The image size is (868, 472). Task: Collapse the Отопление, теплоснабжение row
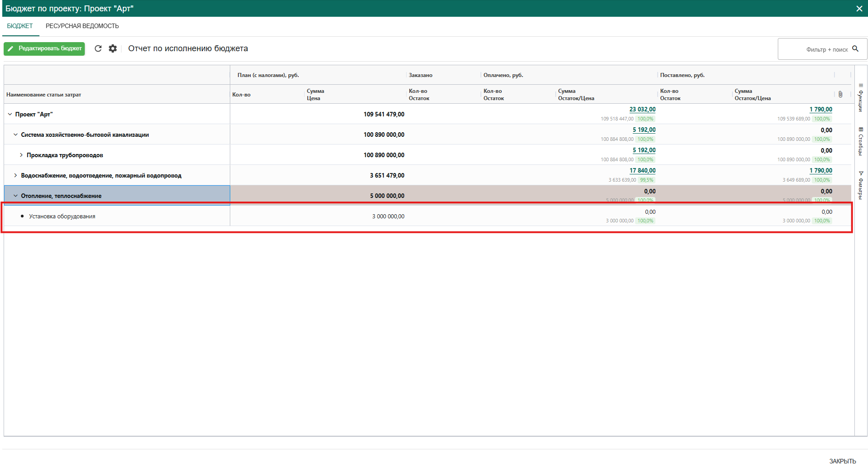pyautogui.click(x=15, y=196)
